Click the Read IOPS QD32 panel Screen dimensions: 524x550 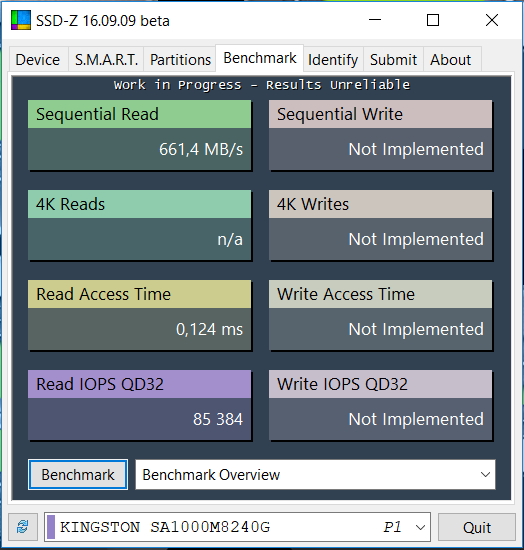click(x=140, y=405)
